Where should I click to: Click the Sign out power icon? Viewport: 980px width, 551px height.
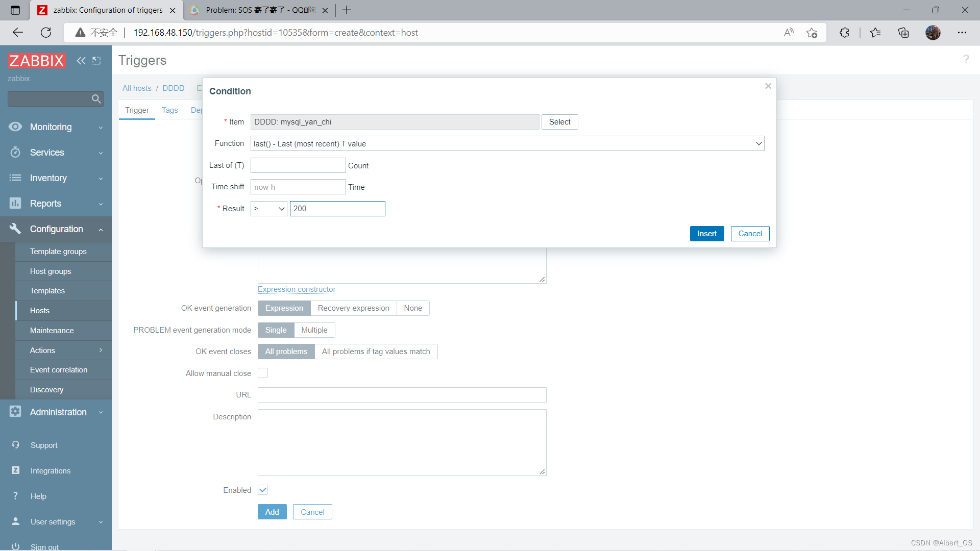point(15,546)
